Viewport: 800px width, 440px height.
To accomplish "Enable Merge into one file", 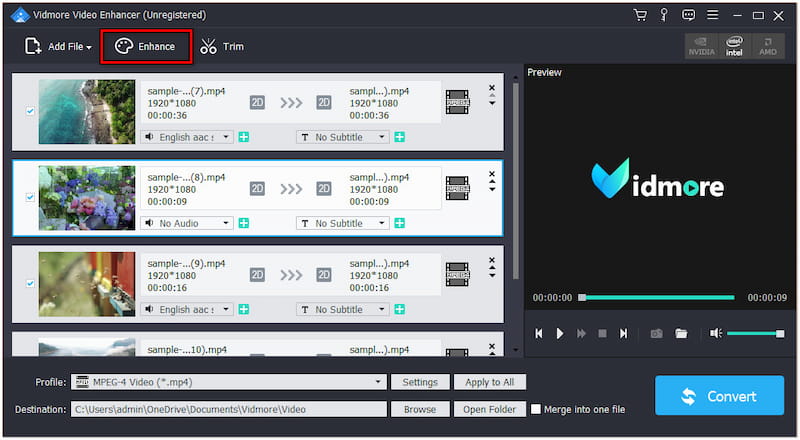I will pos(537,409).
